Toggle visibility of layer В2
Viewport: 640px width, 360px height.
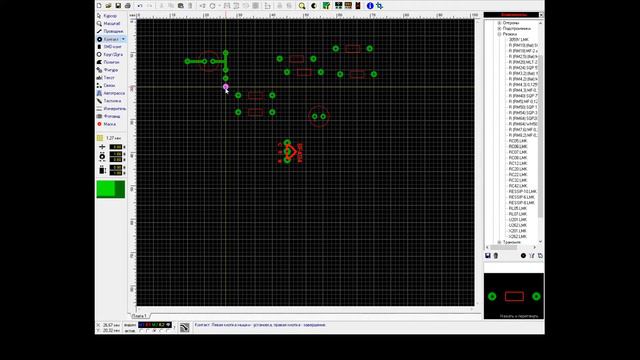pyautogui.click(x=161, y=325)
